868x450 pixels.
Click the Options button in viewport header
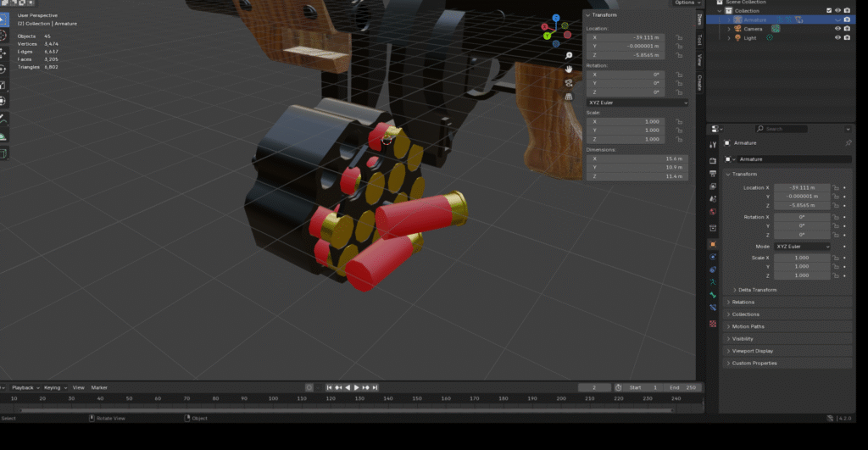[x=684, y=3]
